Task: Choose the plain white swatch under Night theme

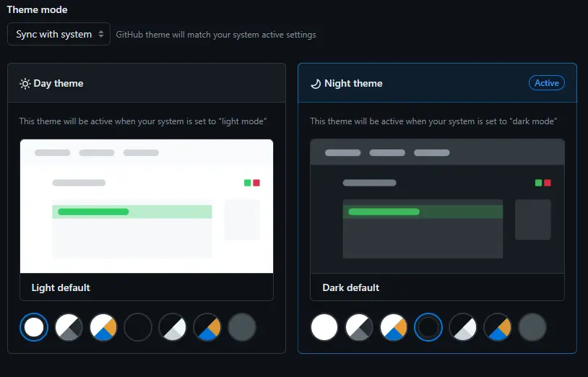Action: 324,327
